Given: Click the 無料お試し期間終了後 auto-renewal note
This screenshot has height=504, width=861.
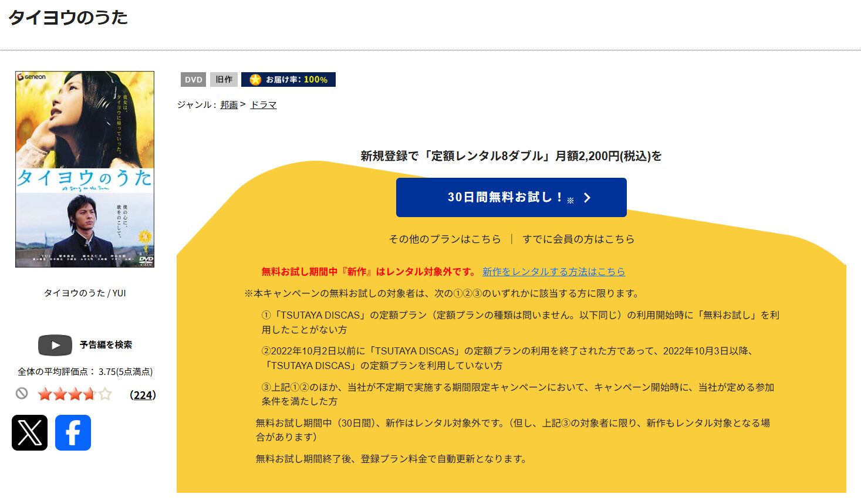Looking at the screenshot, I should click(x=391, y=459).
